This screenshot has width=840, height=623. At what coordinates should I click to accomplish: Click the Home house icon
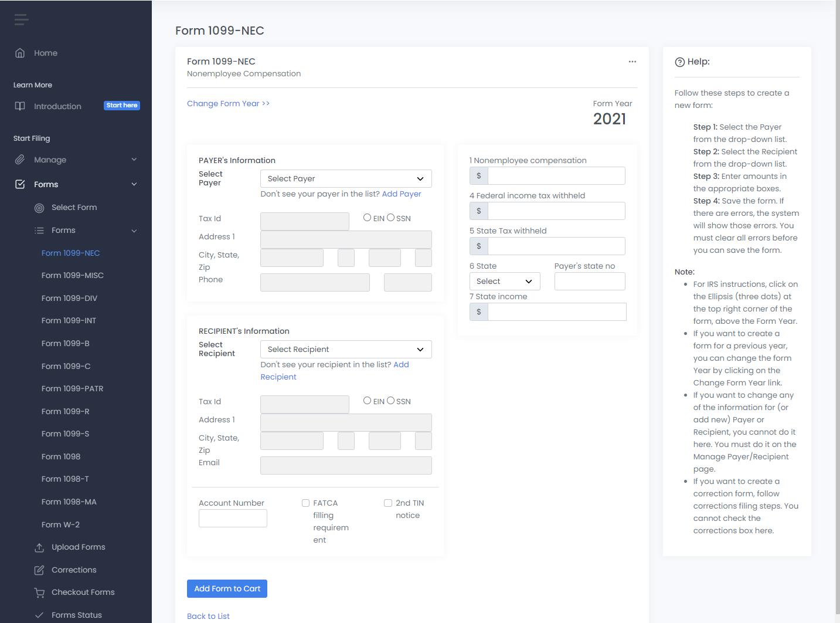click(x=20, y=53)
